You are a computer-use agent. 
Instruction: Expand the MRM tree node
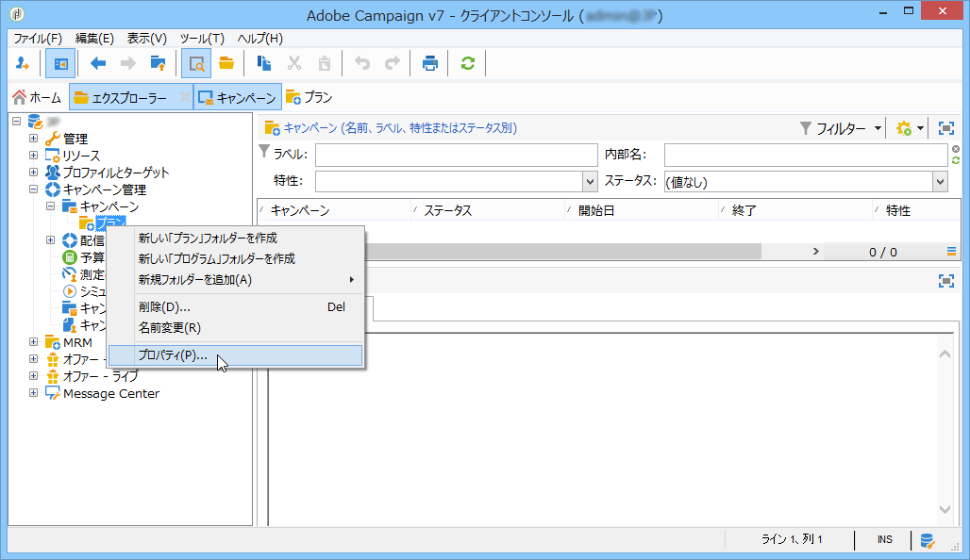33,342
